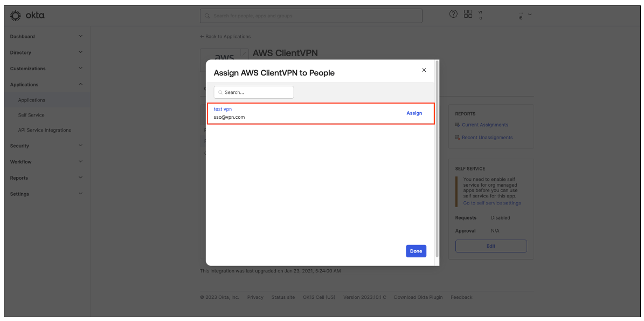Expand the Customizations menu chevron

[x=80, y=68]
